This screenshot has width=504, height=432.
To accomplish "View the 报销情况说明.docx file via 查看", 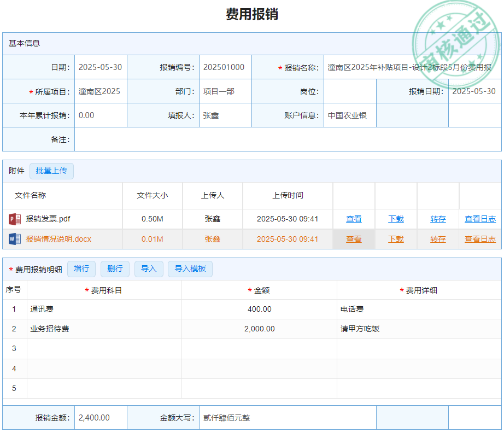I will [354, 239].
